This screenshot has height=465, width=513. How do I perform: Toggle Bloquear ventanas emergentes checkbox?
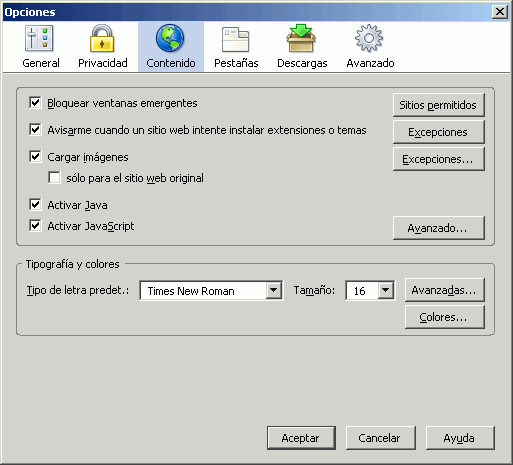35,103
